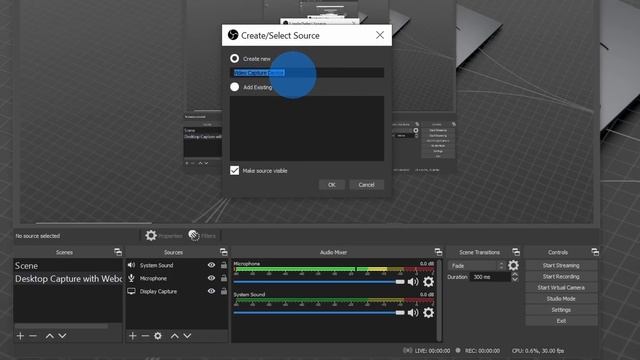
Task: Move scene down in Scenes list
Action: 62,336
